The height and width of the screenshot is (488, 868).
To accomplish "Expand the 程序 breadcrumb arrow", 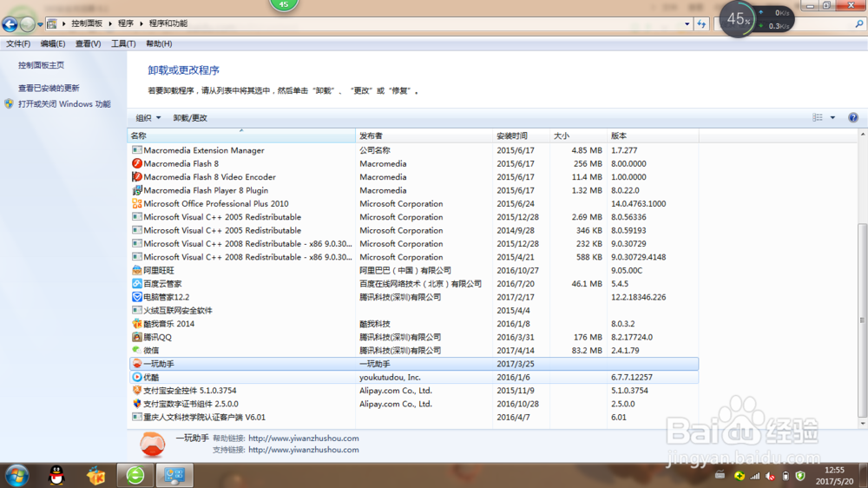I will 141,23.
